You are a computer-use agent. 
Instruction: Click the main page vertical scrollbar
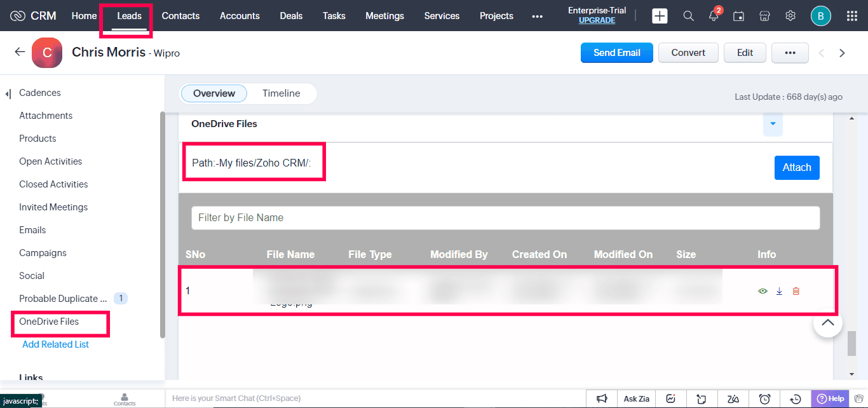(851, 343)
